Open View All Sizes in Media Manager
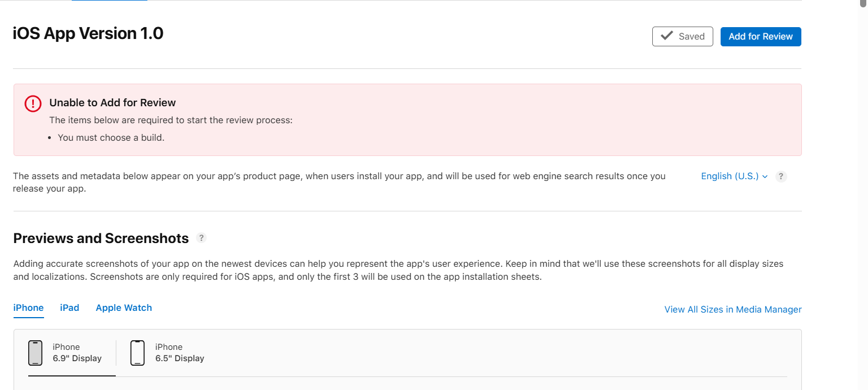868x390 pixels. click(x=732, y=309)
